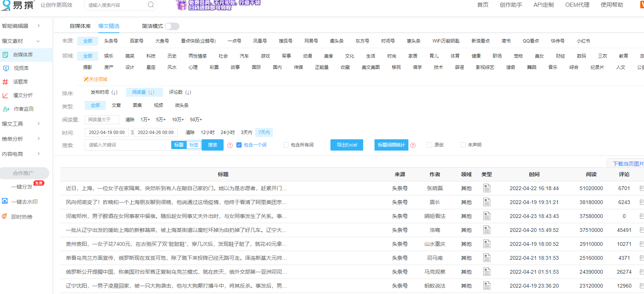This screenshot has width=644, height=294.
Task: Click the 易撰 logo
Action: pyautogui.click(x=18, y=5)
